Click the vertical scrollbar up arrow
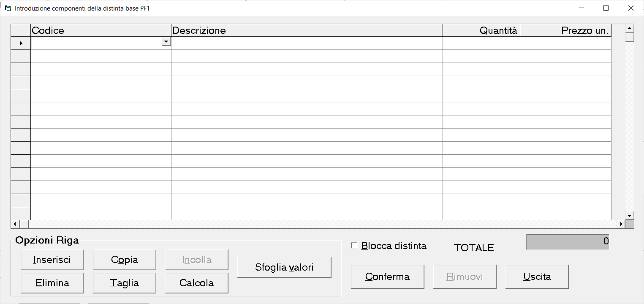Viewport: 644px width, 304px height. 630,29
